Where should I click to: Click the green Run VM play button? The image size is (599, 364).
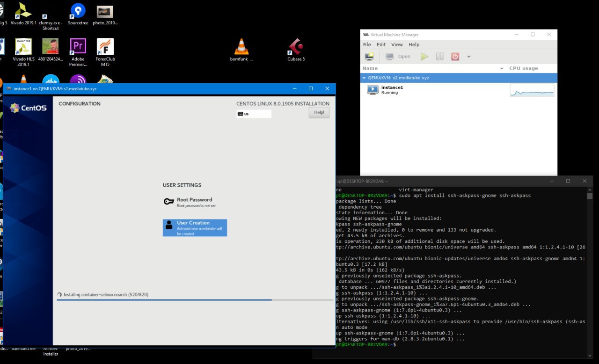(424, 57)
